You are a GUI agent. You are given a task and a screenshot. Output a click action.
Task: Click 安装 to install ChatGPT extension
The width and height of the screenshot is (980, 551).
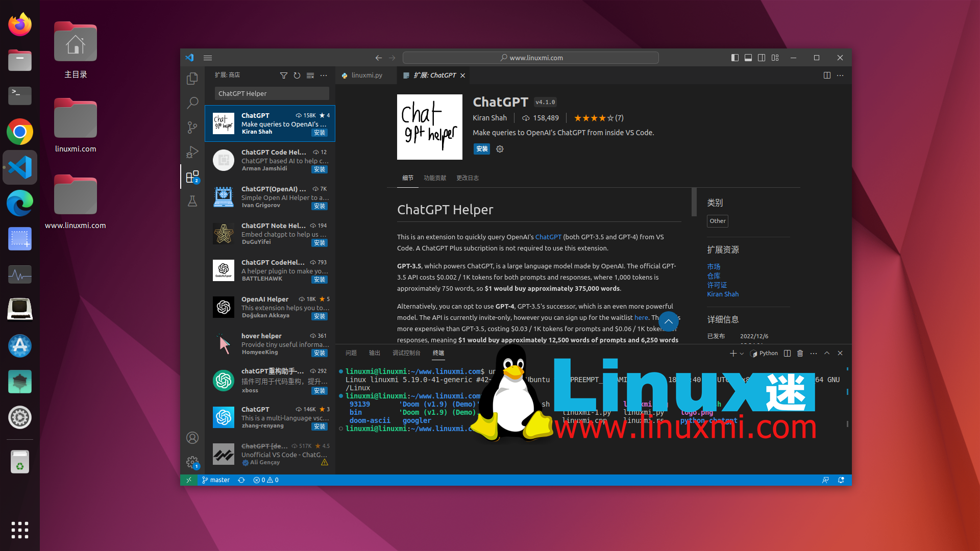tap(481, 149)
